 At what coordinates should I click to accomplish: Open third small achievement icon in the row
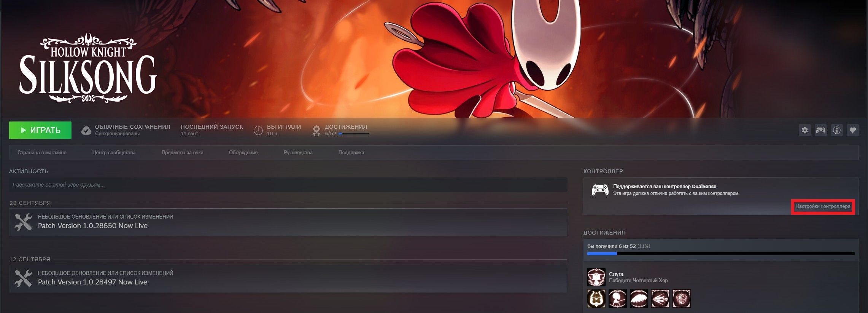(639, 299)
